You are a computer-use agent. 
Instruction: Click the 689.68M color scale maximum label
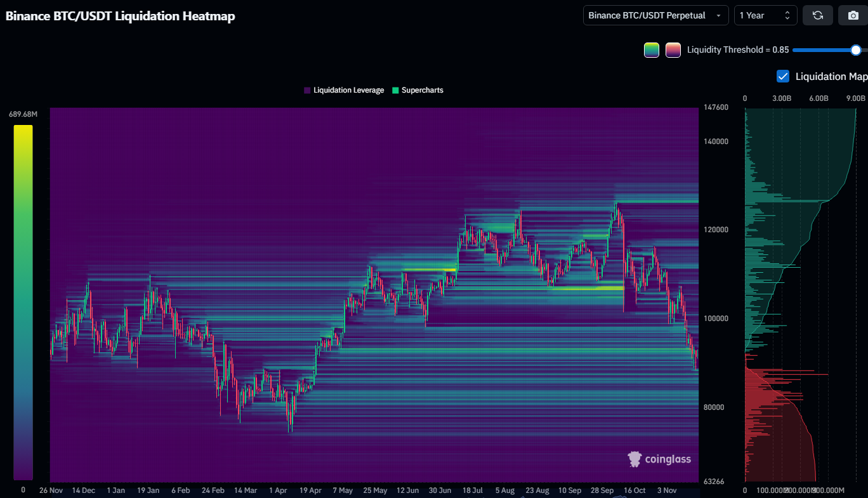click(x=23, y=114)
